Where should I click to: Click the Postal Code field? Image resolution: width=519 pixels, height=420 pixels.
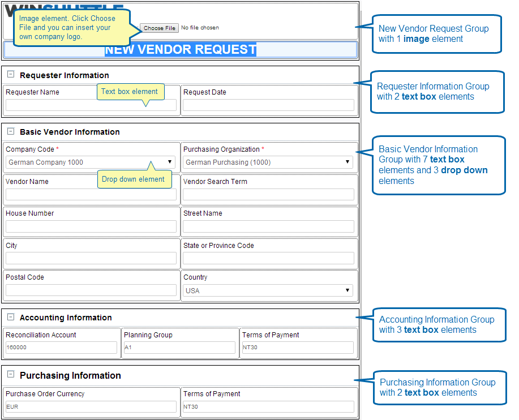pyautogui.click(x=91, y=290)
